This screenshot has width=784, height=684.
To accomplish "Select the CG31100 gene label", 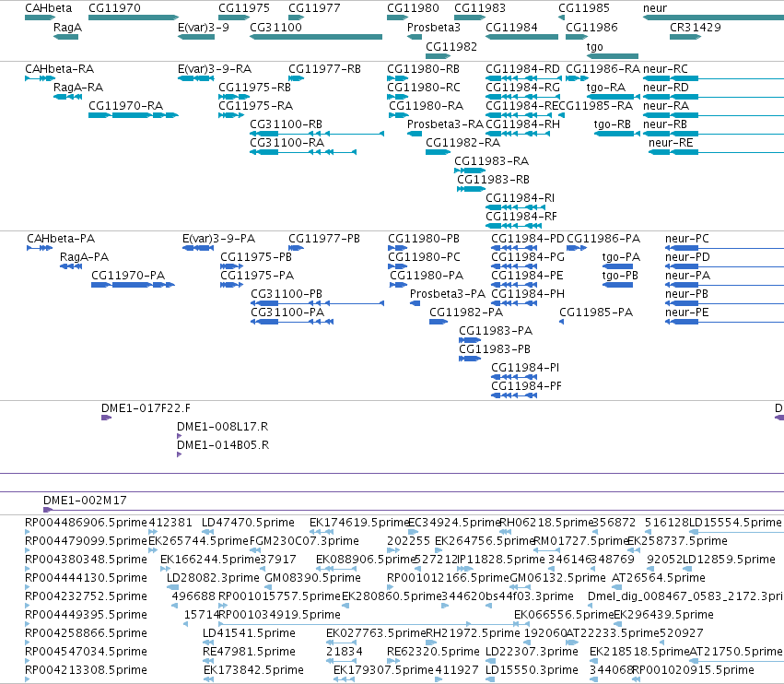I will click(276, 28).
